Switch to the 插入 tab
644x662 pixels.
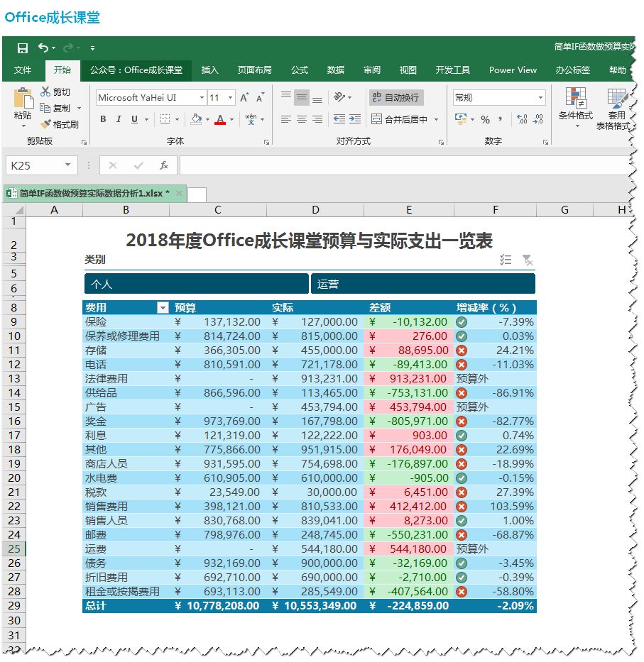tap(210, 70)
